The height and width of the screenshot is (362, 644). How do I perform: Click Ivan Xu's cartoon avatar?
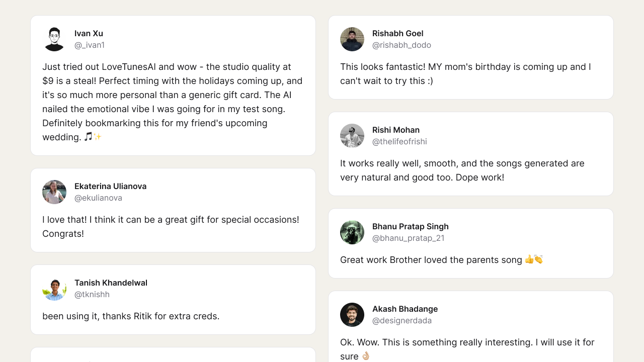tap(54, 39)
